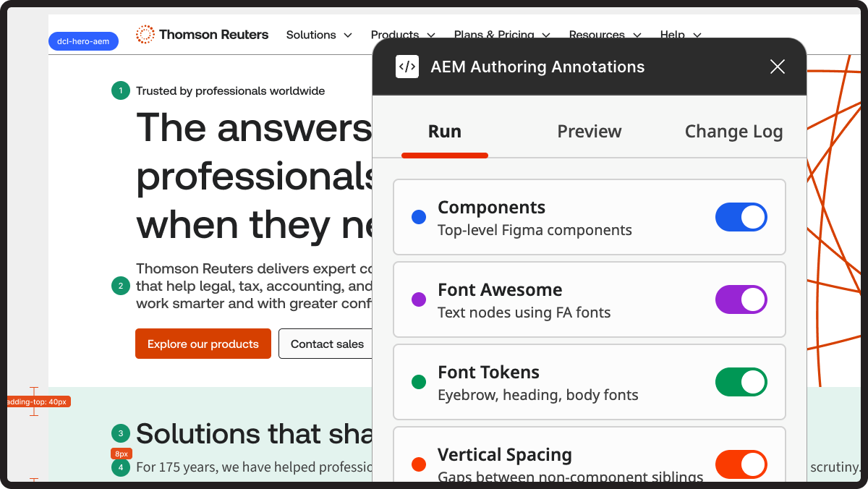Click the blue Components color dot
Screen dimensions: 868x489
click(419, 217)
